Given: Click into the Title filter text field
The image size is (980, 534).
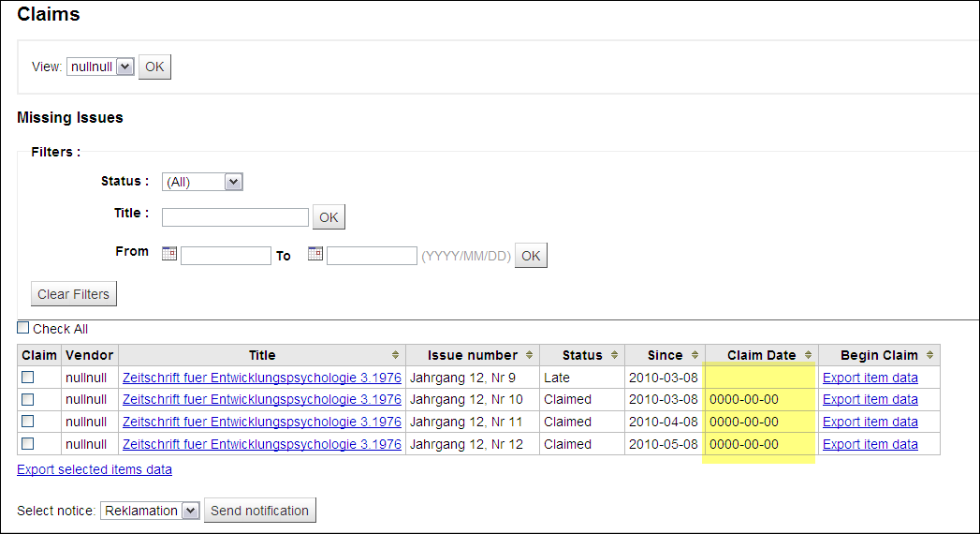Looking at the screenshot, I should pos(235,217).
